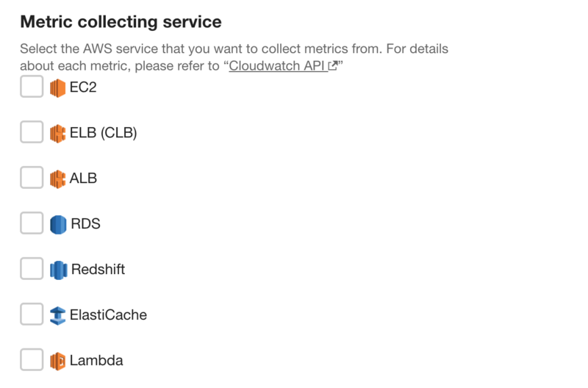Click the Lambda text label
Screen dimensions: 588x388
pos(96,361)
